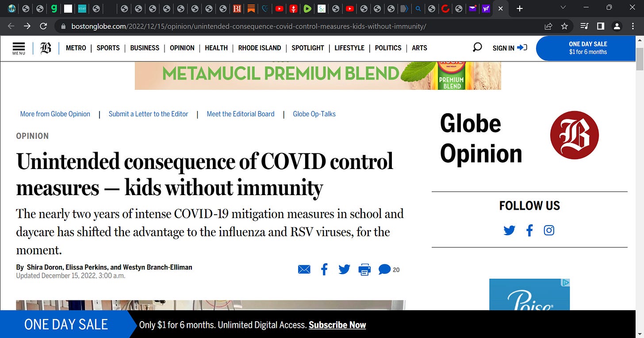
Task: Switch to the green play-button tab
Action: point(307,8)
